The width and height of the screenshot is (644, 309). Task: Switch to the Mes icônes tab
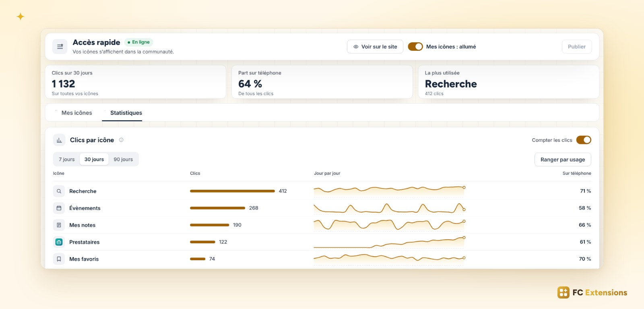(x=76, y=113)
